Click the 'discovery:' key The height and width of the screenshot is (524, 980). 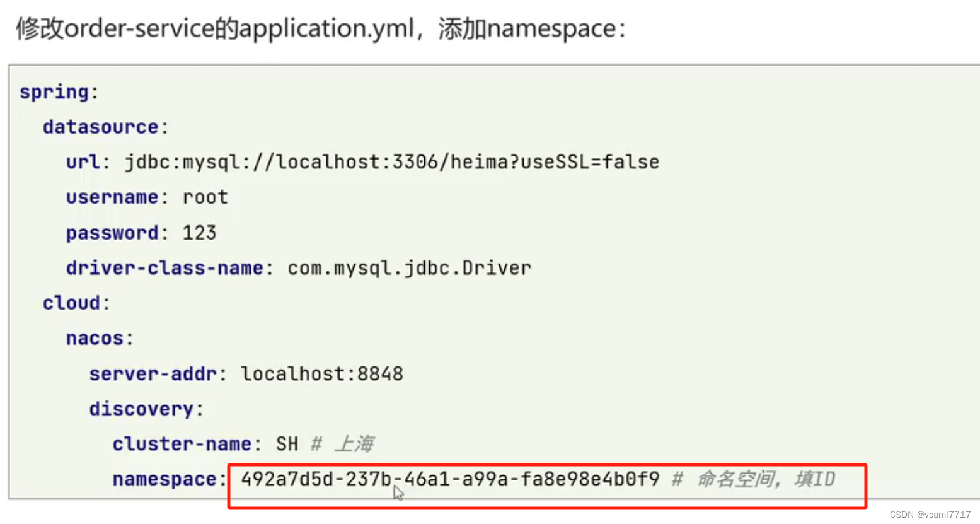click(x=146, y=409)
